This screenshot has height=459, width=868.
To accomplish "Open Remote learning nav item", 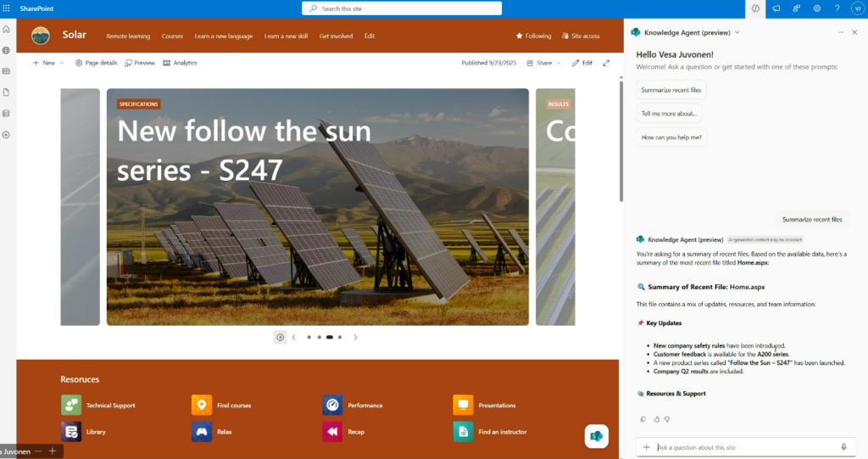I will (128, 36).
